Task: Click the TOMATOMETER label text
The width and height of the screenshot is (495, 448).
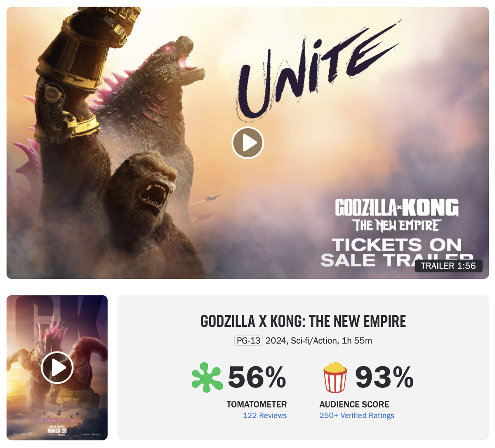Action: pos(257,404)
